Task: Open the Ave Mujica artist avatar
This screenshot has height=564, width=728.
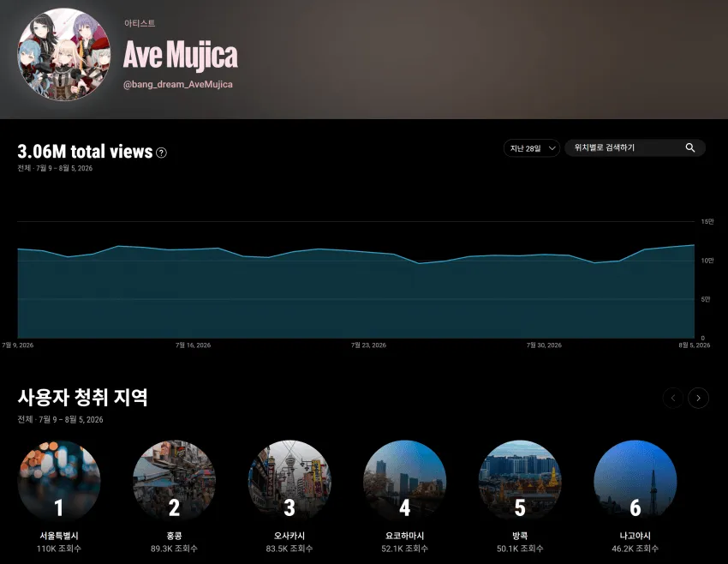Action: (x=64, y=54)
